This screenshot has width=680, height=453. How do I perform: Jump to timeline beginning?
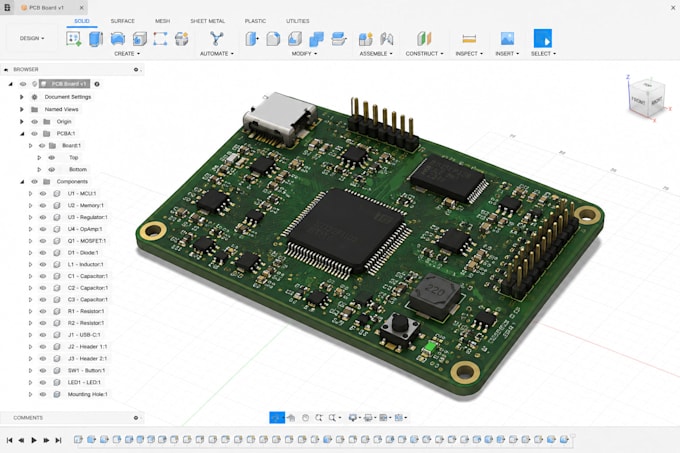pos(10,440)
